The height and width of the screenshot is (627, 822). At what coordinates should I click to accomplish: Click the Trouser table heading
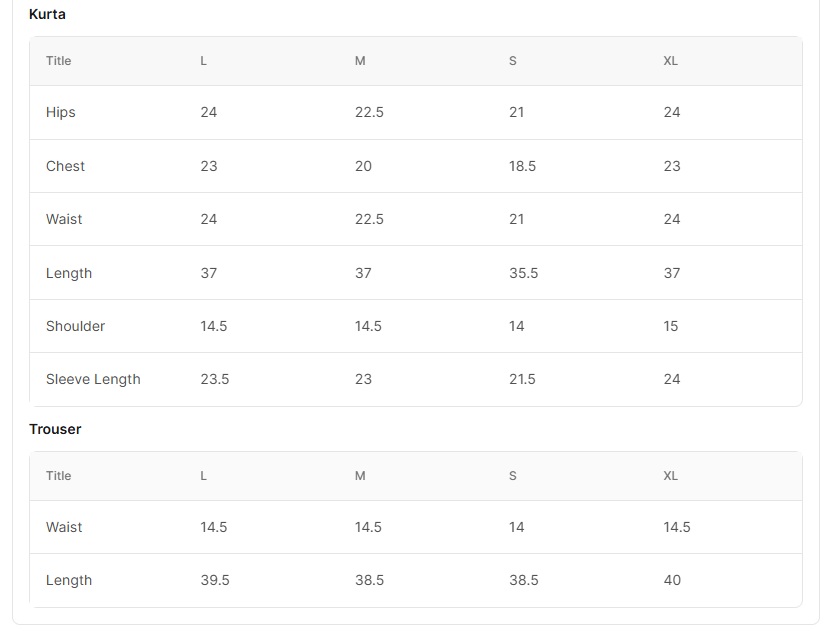tap(55, 429)
